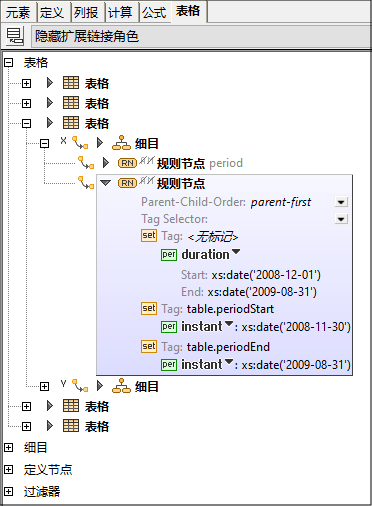372x506 pixels.
Task: Click the table.periodStart tag name
Action: [x=230, y=309]
